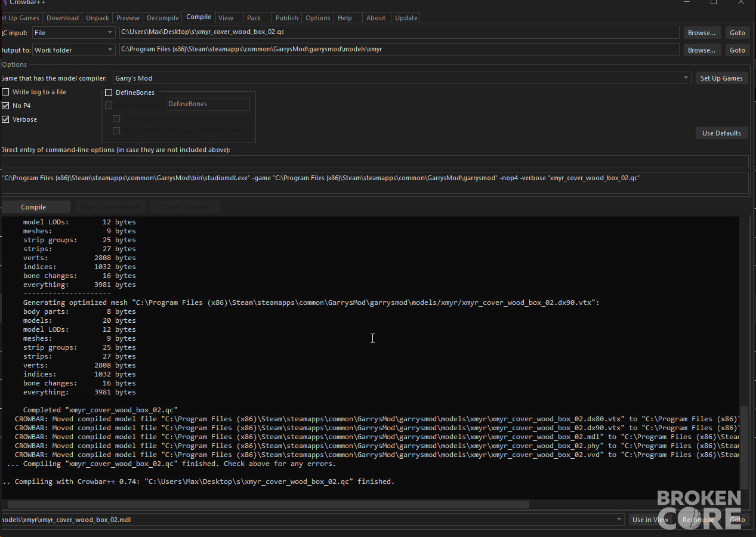Expand the QC input type dropdown

click(x=73, y=33)
